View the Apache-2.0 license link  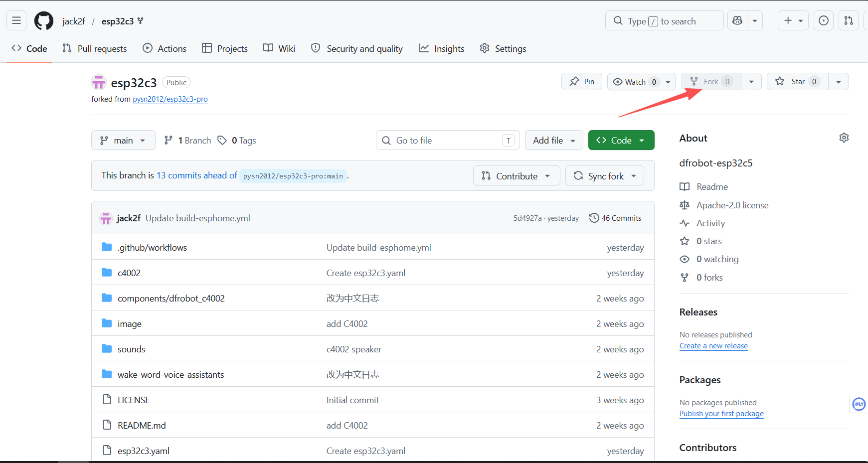click(x=724, y=205)
